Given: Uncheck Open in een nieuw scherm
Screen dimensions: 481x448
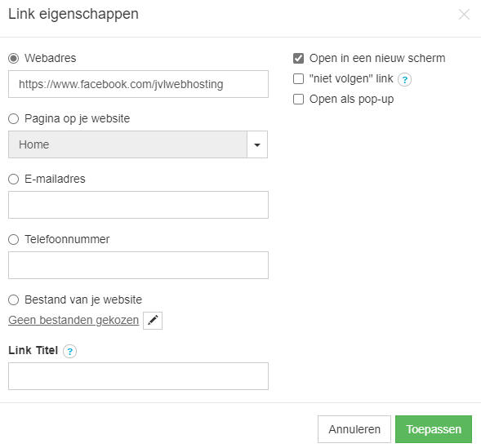Looking at the screenshot, I should [298, 58].
